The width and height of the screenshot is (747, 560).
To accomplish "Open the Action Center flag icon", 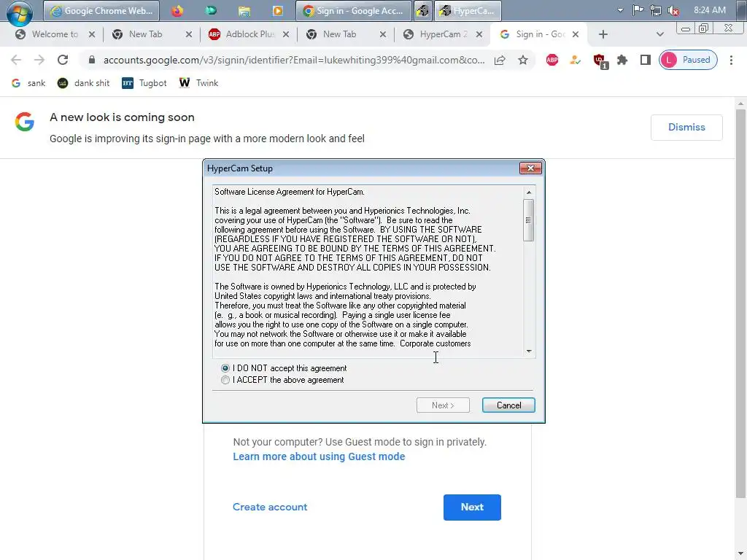I will pos(638,10).
